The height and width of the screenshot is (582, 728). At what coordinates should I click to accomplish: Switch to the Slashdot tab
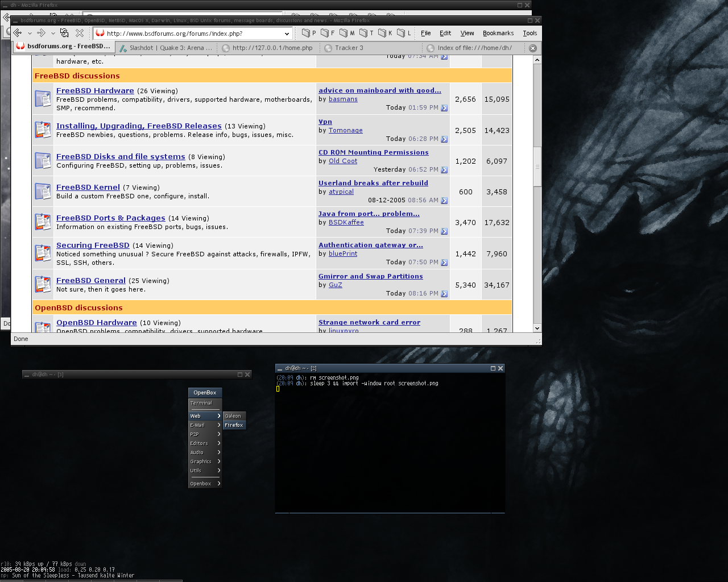pos(166,48)
